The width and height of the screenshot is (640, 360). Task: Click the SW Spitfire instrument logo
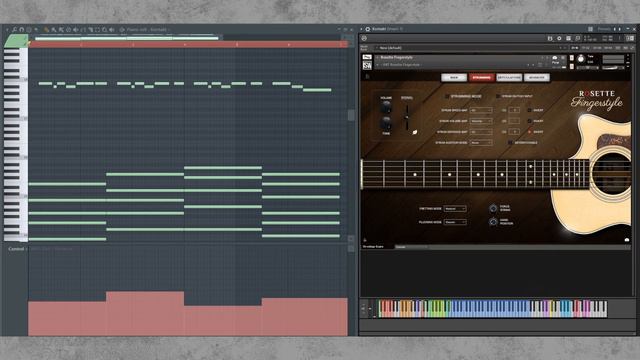point(367,65)
